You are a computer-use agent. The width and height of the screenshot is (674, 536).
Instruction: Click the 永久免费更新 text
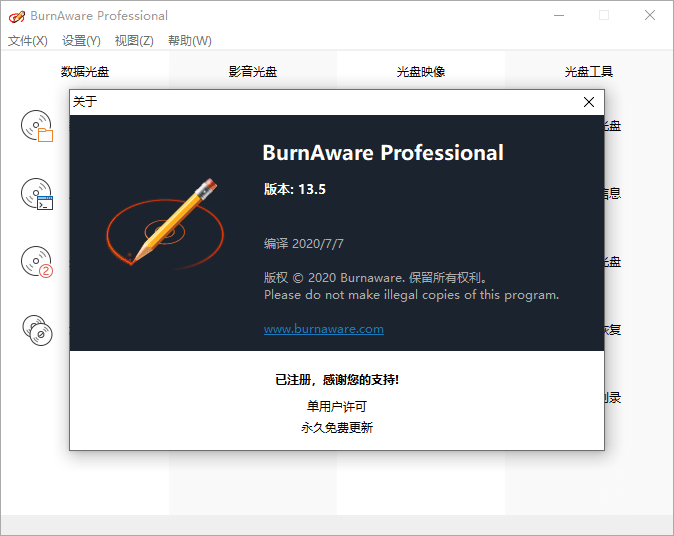tap(337, 427)
